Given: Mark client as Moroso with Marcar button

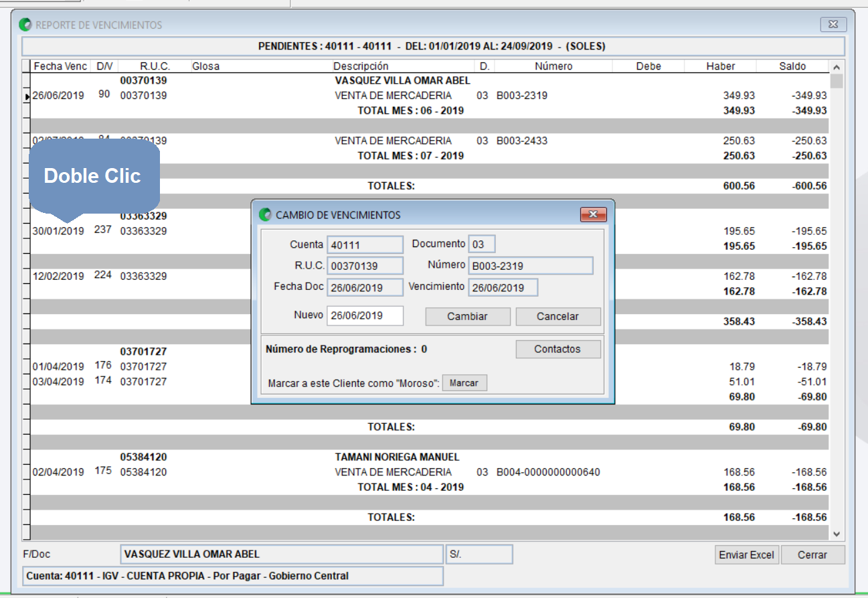Looking at the screenshot, I should click(464, 383).
